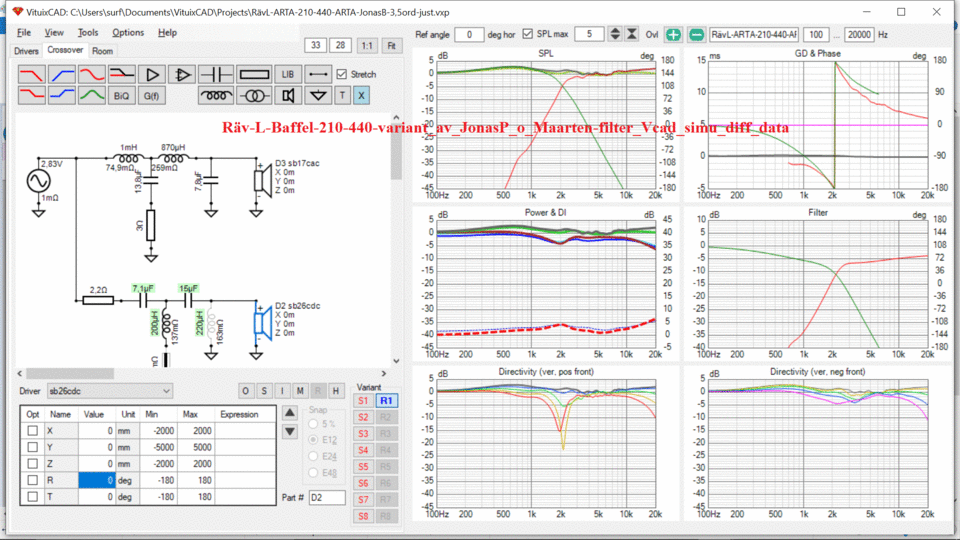Click the H button above table
The height and width of the screenshot is (540, 960).
(336, 391)
